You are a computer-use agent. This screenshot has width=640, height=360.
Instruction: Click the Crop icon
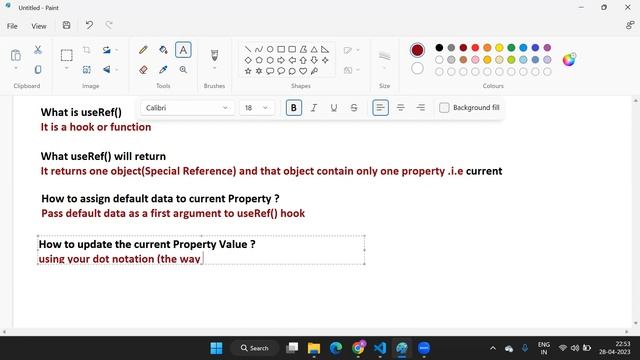click(x=87, y=50)
